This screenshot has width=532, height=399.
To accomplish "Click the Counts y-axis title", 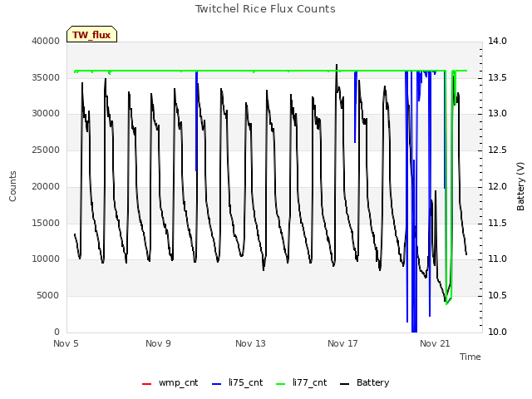I will tap(12, 186).
